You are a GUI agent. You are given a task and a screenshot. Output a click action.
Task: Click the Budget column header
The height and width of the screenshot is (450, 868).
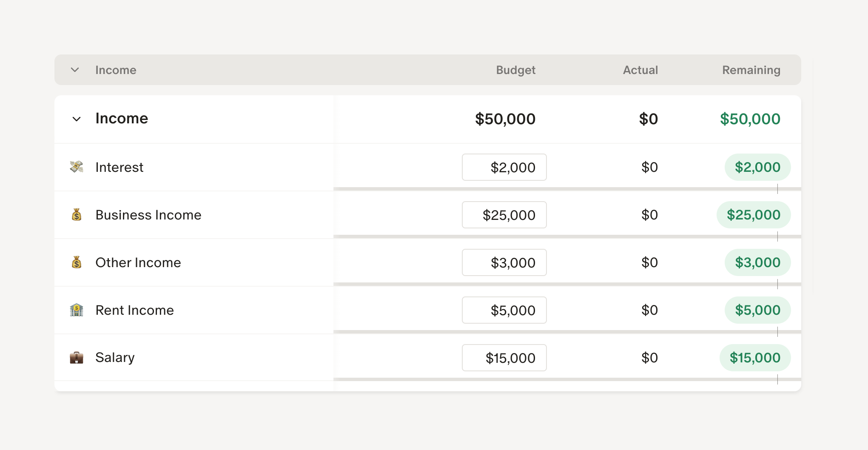point(515,70)
